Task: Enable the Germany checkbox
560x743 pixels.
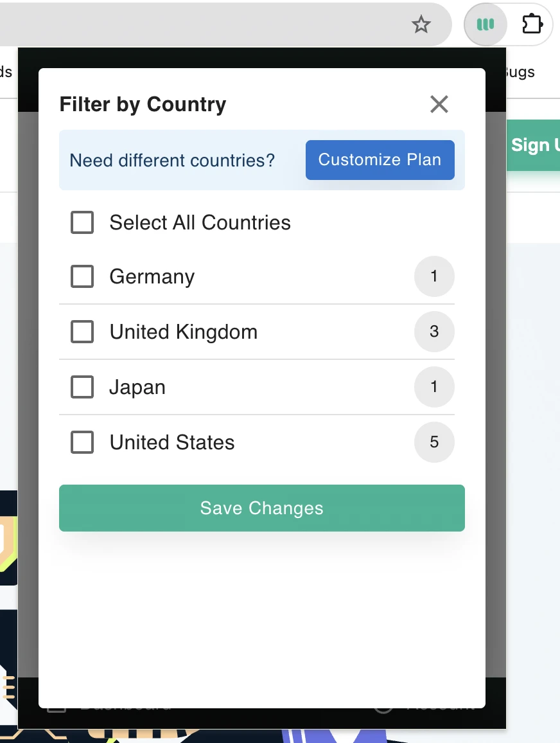Action: pos(82,277)
